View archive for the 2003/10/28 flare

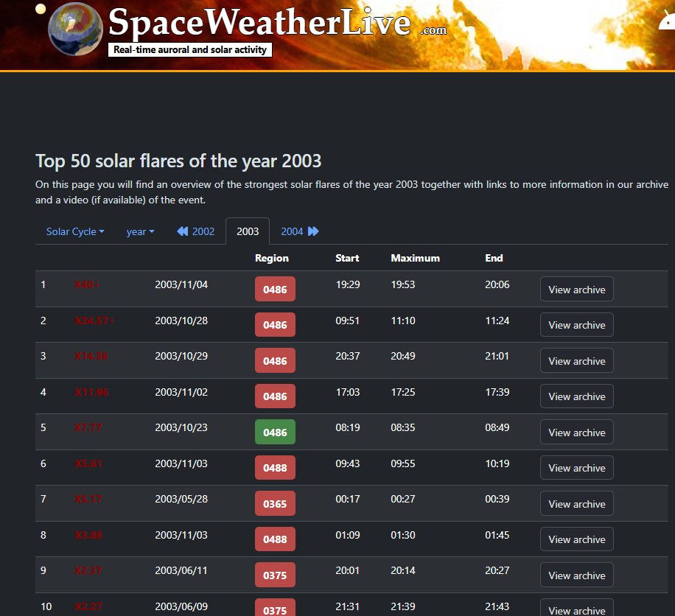point(577,324)
